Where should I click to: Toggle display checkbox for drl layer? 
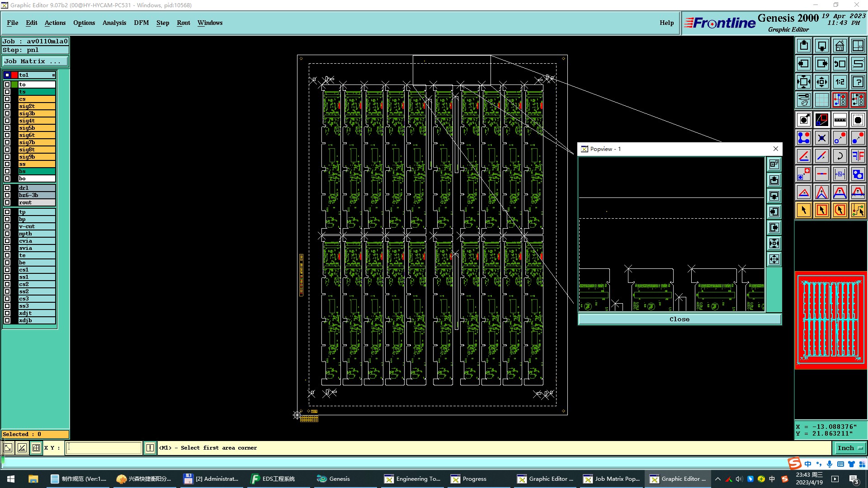tap(7, 188)
